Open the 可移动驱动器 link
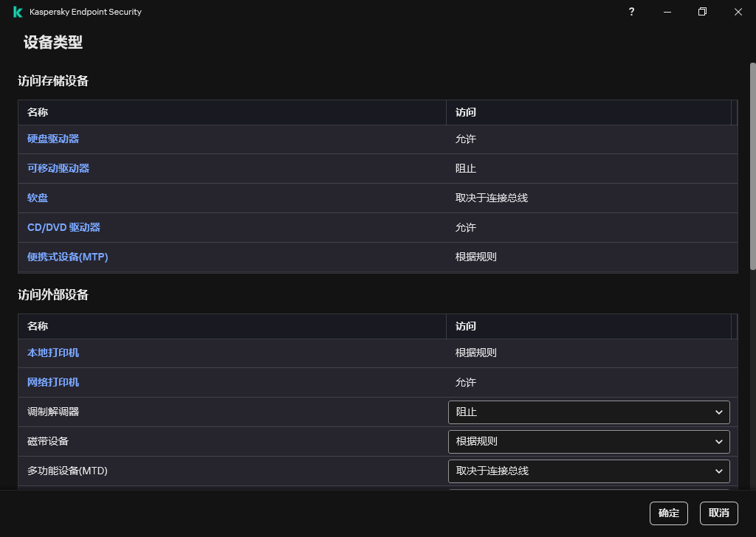The width and height of the screenshot is (756, 537). coord(58,168)
